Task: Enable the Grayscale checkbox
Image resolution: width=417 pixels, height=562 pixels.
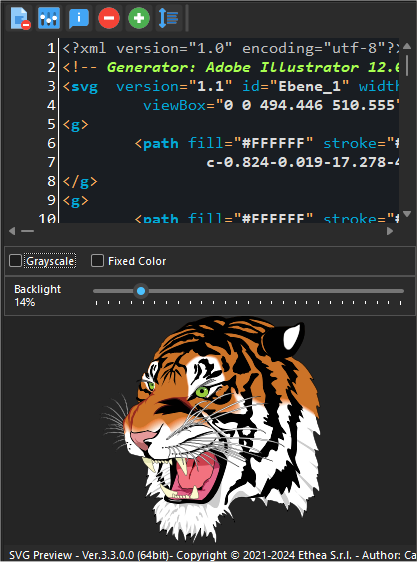Action: point(15,261)
